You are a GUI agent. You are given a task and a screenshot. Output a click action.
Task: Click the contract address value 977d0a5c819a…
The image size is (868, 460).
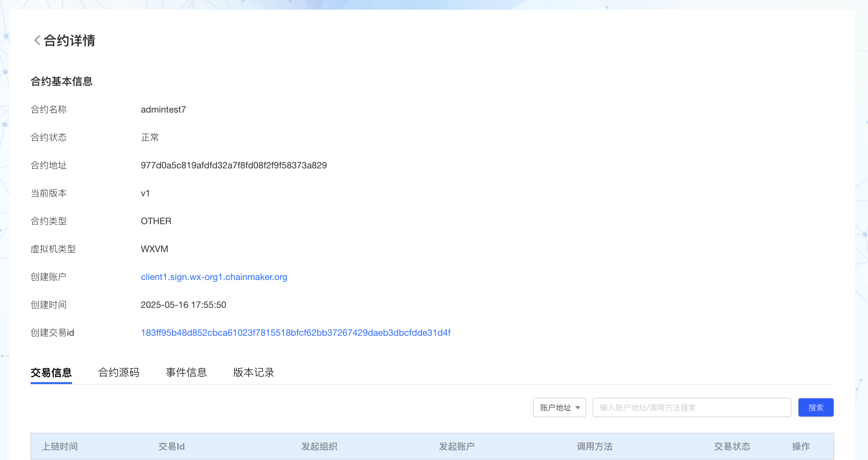[233, 165]
